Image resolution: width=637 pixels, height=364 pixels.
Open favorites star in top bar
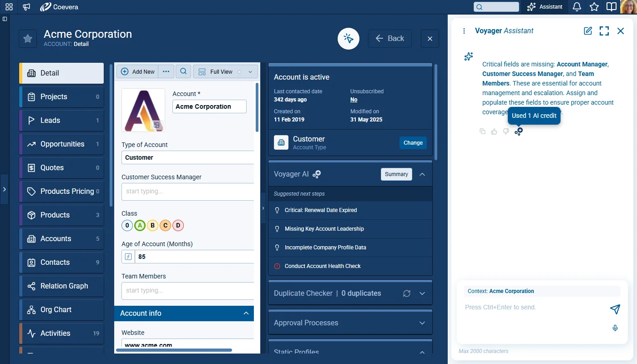[x=594, y=7]
